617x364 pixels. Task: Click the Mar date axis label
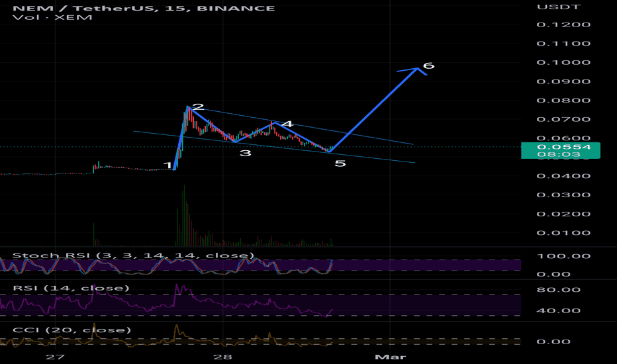390,357
